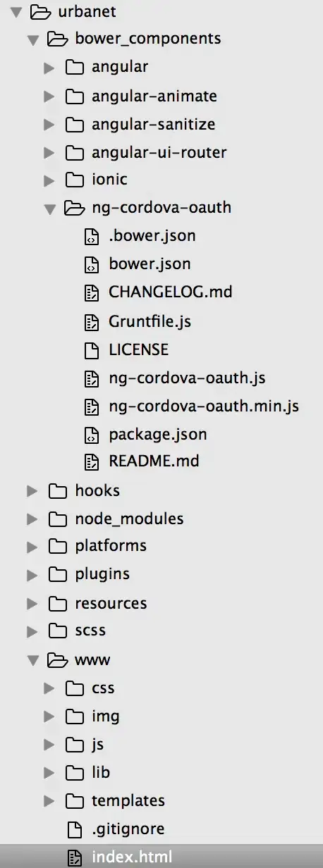Expand the platforms folder arrow
323x868 pixels.
32,547
